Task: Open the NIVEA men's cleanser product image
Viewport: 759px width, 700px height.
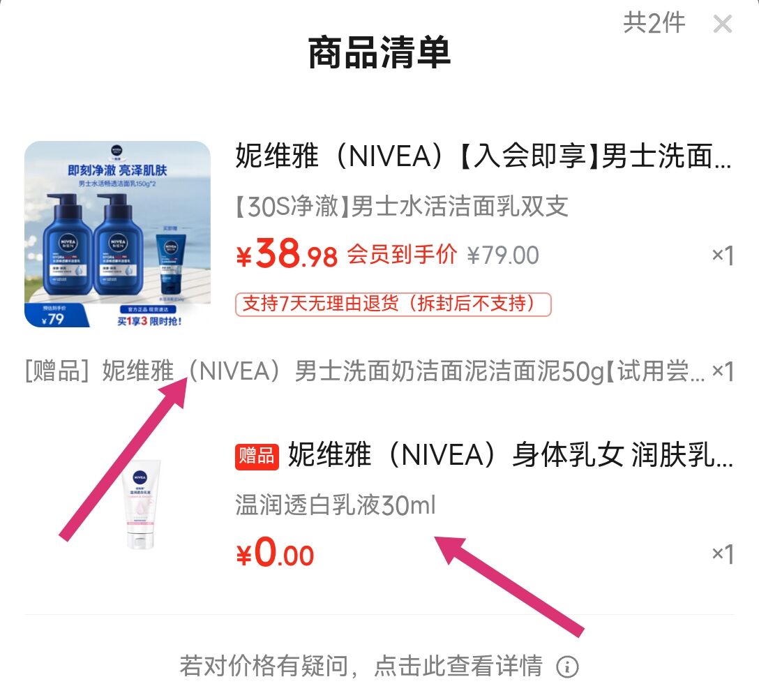Action: 118,234
